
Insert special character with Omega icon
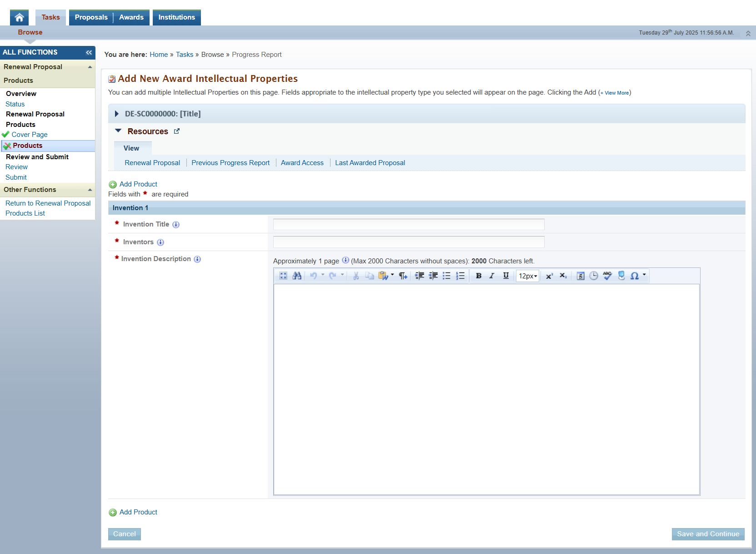point(635,276)
